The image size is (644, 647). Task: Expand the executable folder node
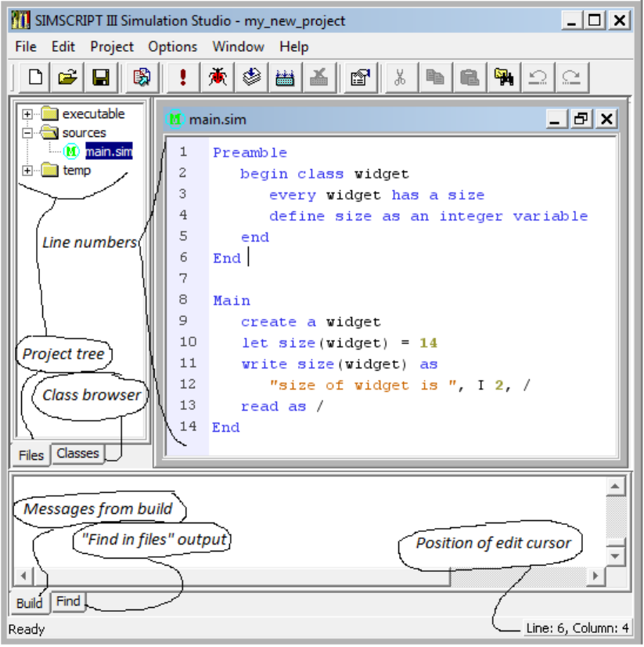click(27, 114)
